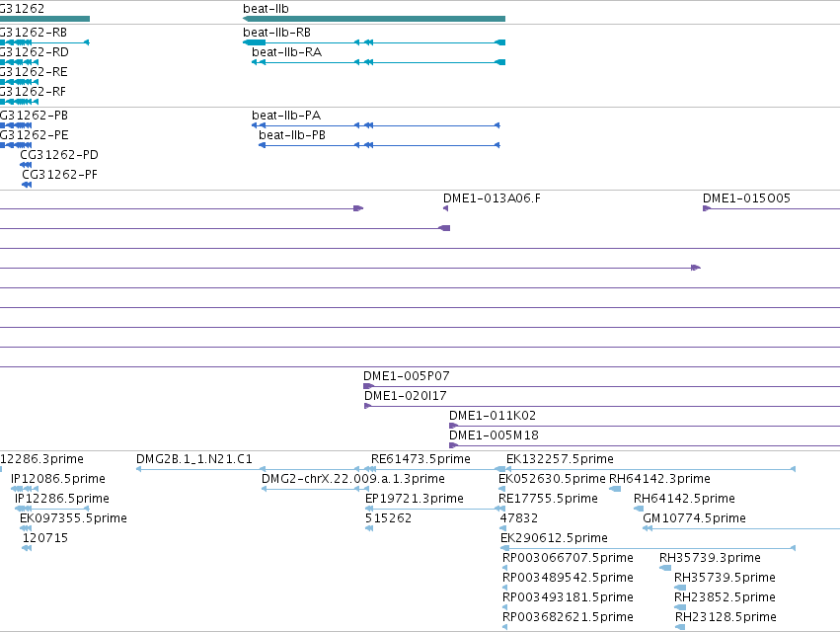Select DME1-020I17 feature label
This screenshot has height=632, width=840.
click(x=405, y=396)
